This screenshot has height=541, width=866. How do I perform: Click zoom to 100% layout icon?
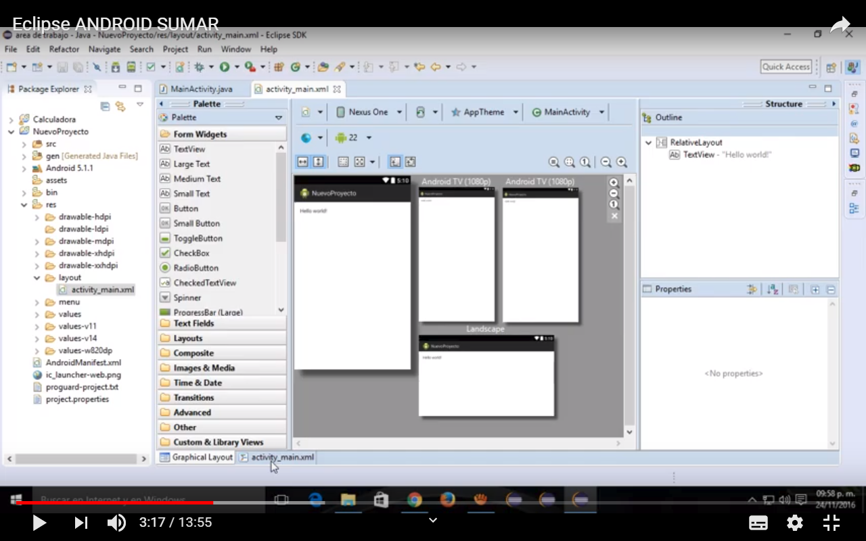coord(585,162)
